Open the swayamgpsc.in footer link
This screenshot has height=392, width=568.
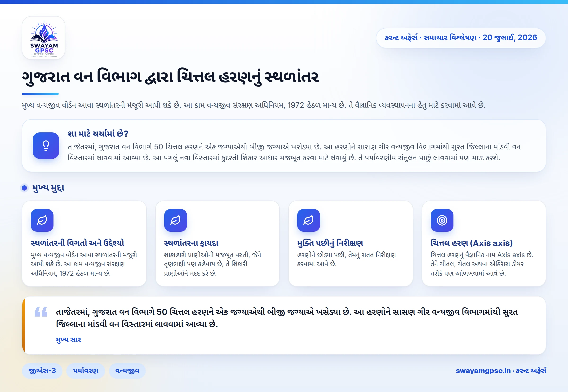[x=501, y=371]
